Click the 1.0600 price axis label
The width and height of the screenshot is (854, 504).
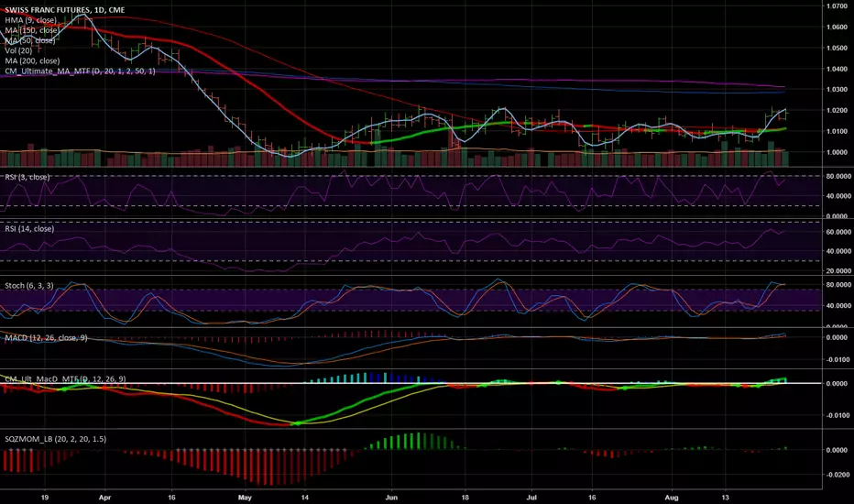point(837,27)
